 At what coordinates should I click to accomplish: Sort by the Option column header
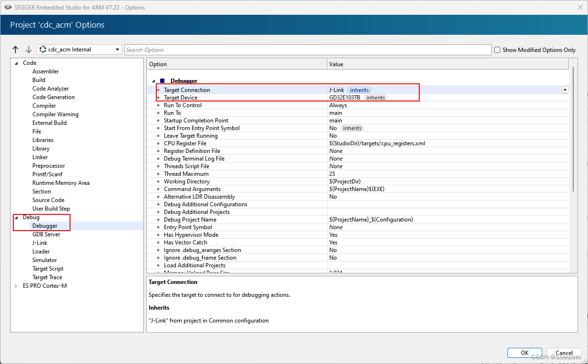237,64
